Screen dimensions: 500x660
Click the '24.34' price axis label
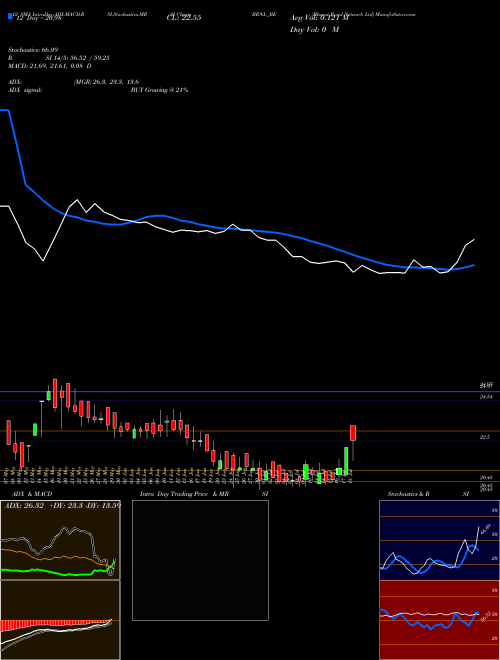pyautogui.click(x=486, y=397)
